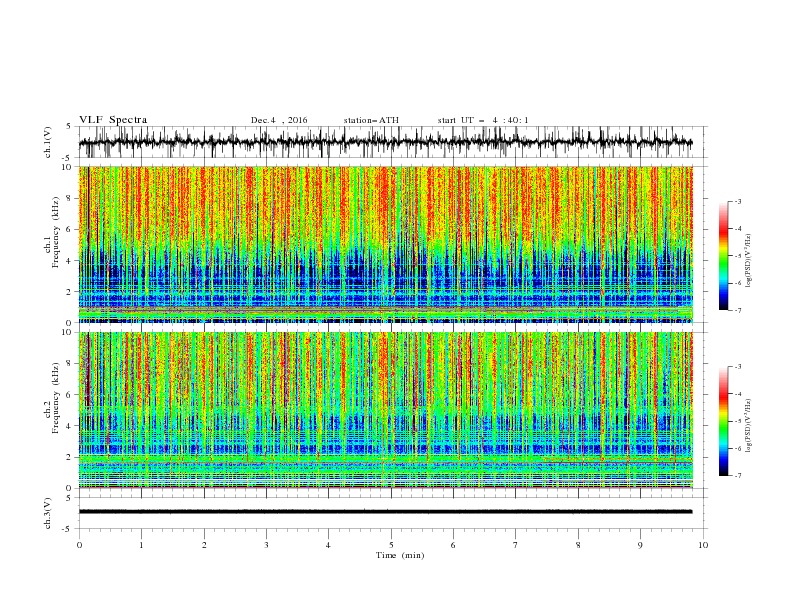Click the ch.2 spectrogram panel
This screenshot has width=792, height=612.
(x=385, y=410)
